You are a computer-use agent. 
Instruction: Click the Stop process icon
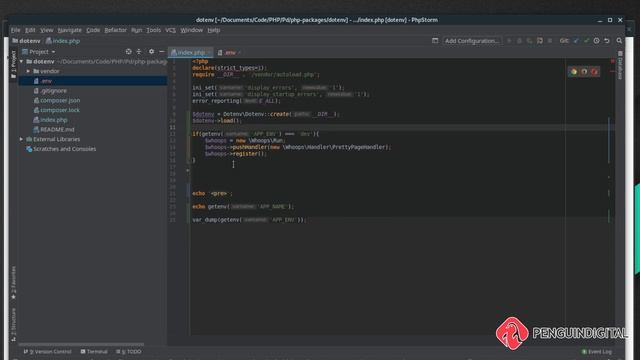click(x=550, y=41)
